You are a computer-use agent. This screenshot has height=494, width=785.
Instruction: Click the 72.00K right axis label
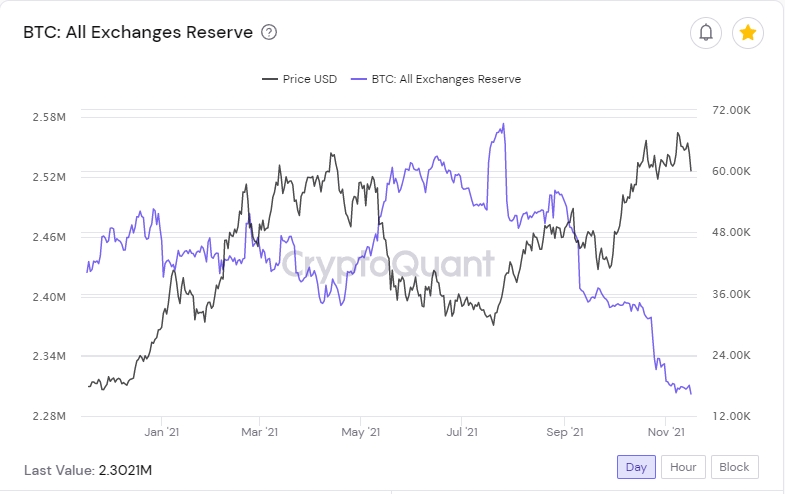pyautogui.click(x=731, y=110)
